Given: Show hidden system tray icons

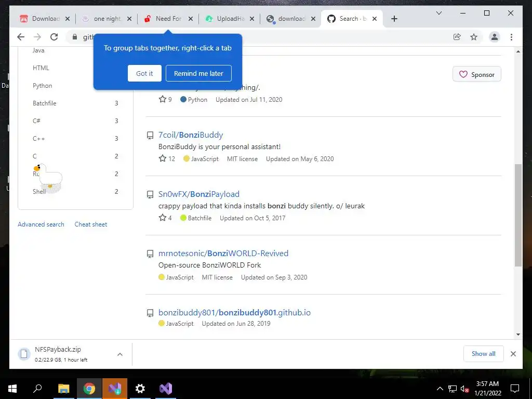Looking at the screenshot, I should click(440, 389).
